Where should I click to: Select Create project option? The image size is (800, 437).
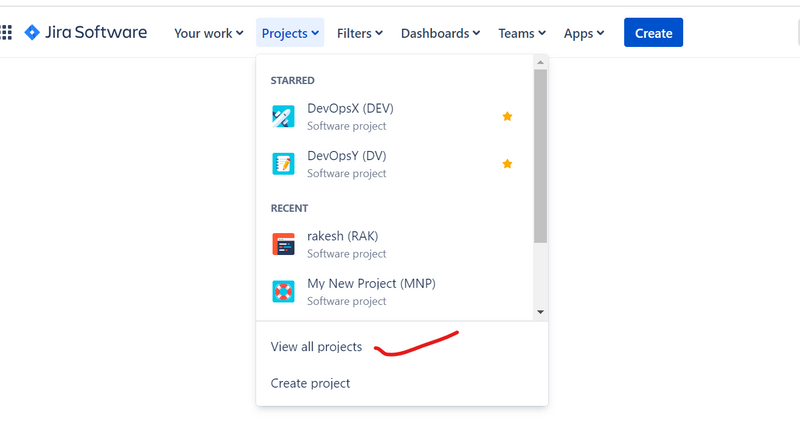[310, 383]
